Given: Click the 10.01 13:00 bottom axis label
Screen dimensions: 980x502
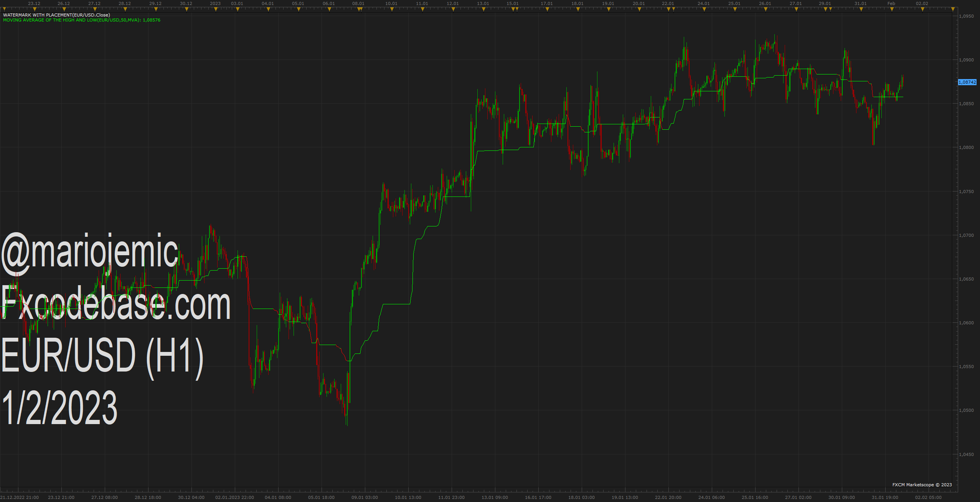Looking at the screenshot, I should click(408, 497).
